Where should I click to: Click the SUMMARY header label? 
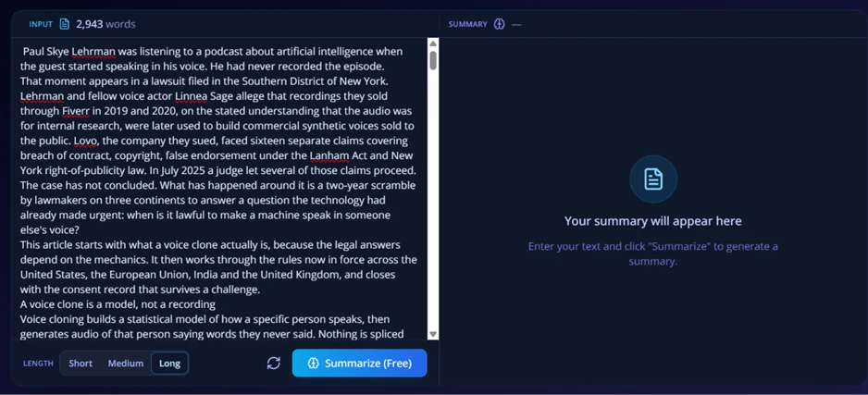point(467,24)
